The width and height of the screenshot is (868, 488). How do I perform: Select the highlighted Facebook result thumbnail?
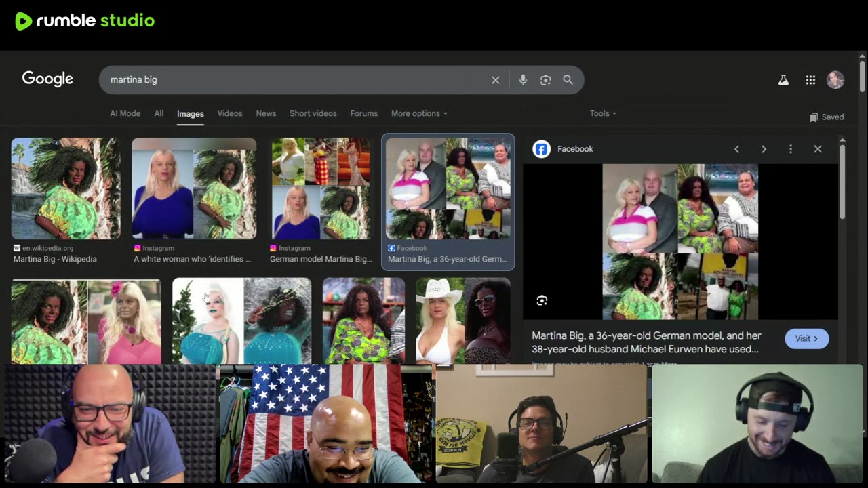coord(448,188)
